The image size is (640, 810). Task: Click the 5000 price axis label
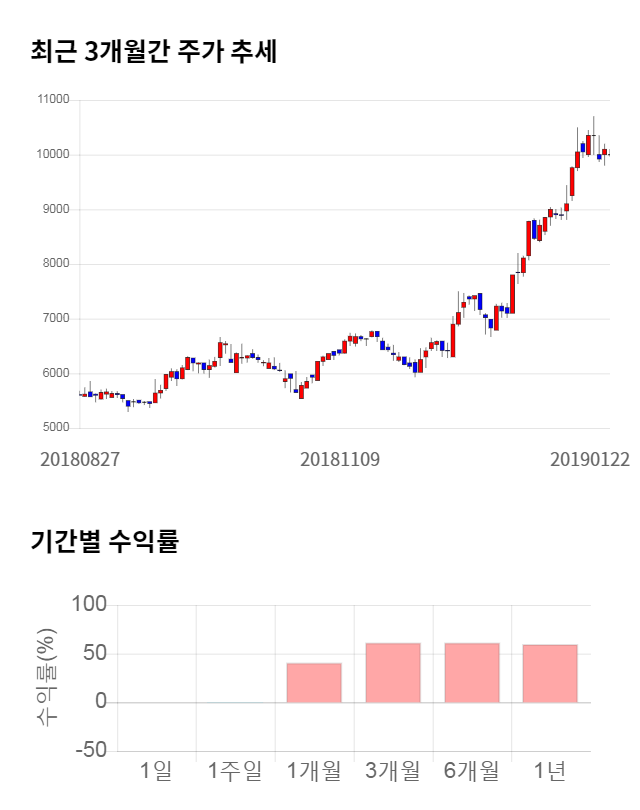[55, 428]
